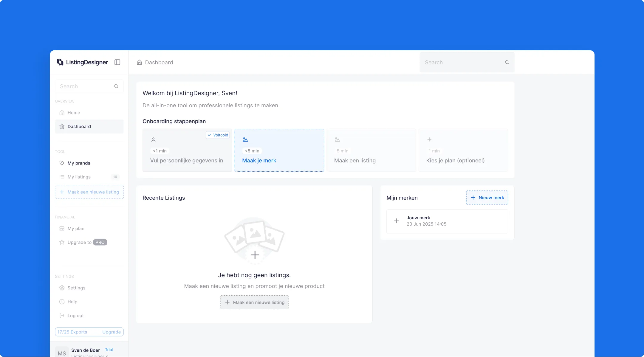
Task: Open My plan page
Action: pos(89,229)
